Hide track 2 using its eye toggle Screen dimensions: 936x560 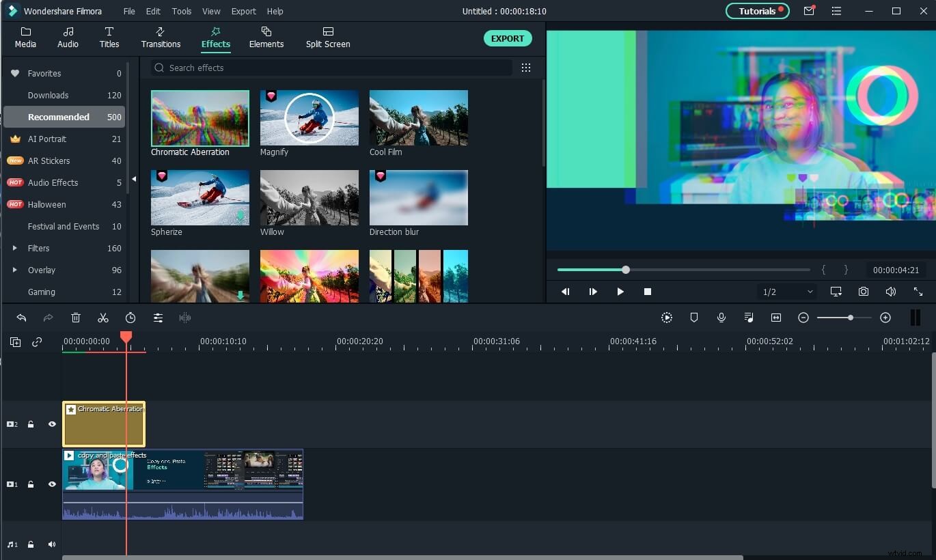point(51,424)
